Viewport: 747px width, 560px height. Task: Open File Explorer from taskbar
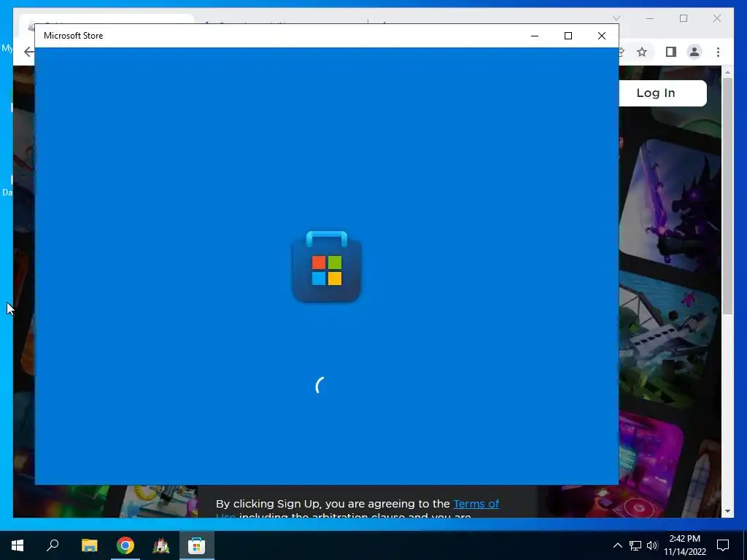pos(89,545)
